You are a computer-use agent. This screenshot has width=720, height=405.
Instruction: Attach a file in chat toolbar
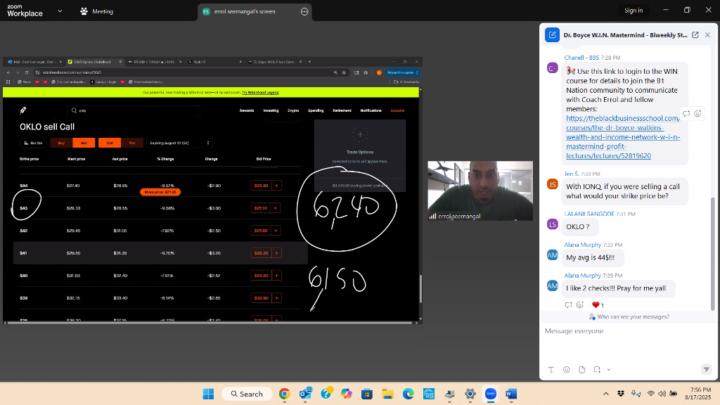582,370
